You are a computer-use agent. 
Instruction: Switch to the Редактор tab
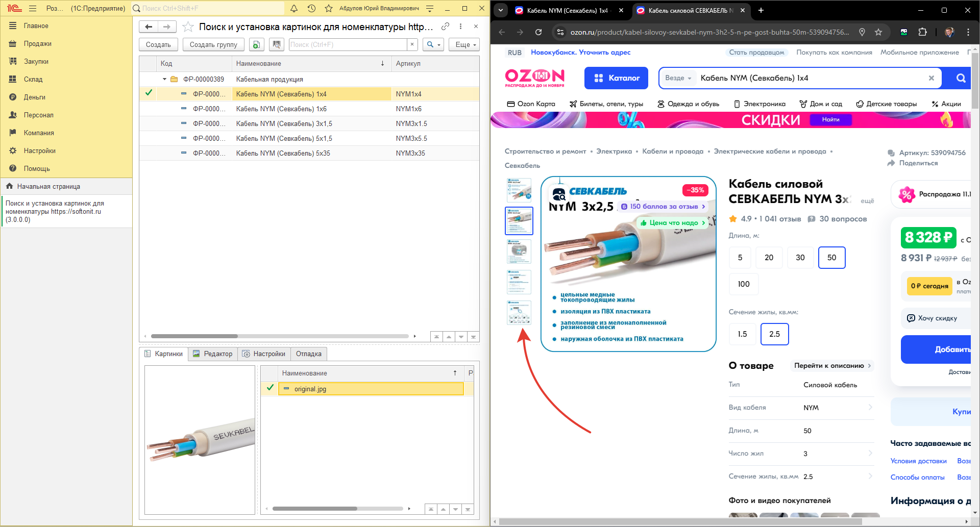(x=213, y=354)
